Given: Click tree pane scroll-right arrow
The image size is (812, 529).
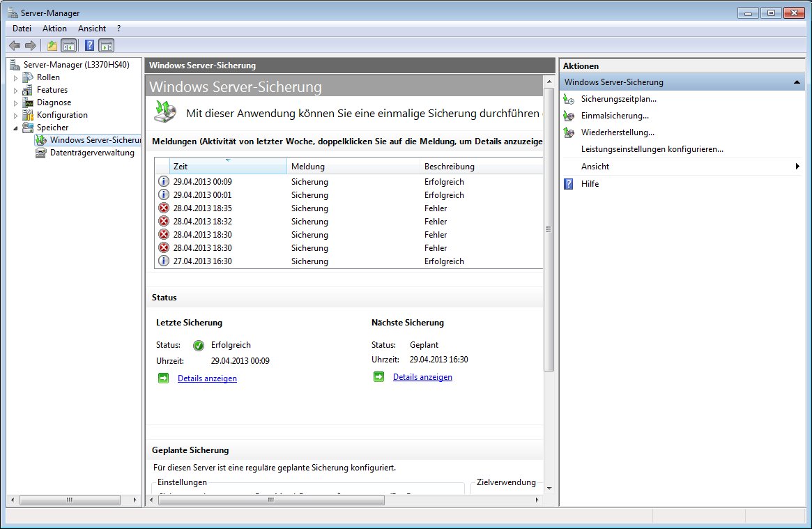Looking at the screenshot, I should click(135, 500).
